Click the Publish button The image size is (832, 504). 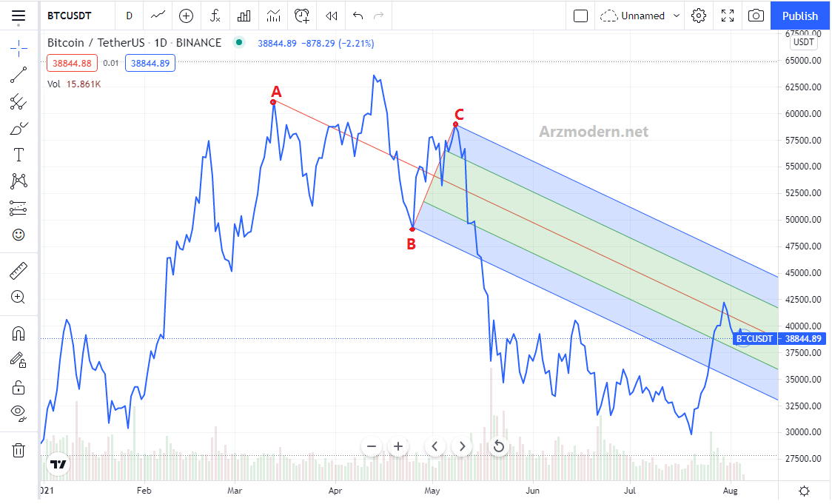click(x=799, y=16)
